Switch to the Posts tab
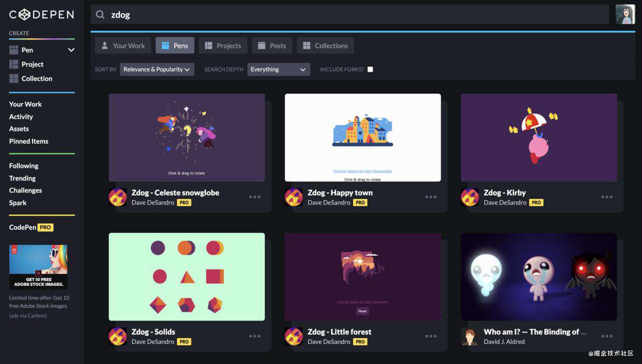 [x=272, y=46]
